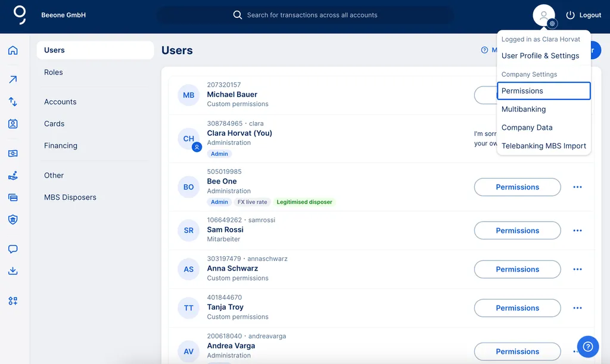Click Permissions button for Tanja Troy

pos(517,308)
